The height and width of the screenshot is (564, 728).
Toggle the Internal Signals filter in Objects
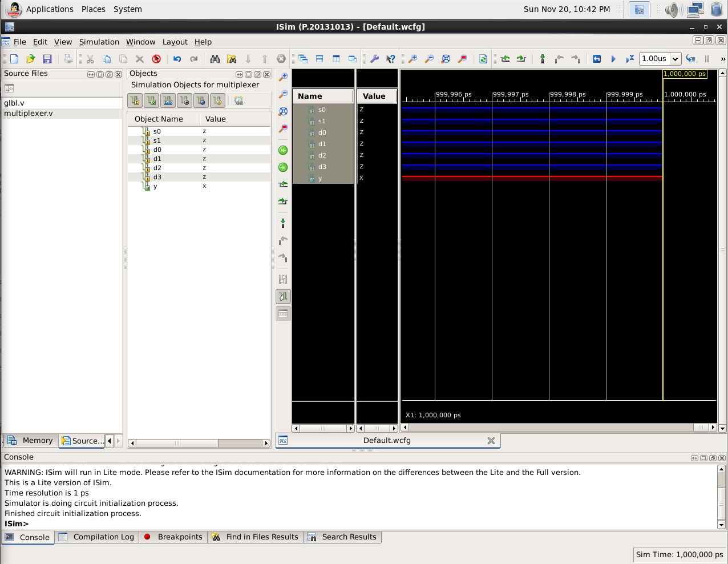coord(184,100)
